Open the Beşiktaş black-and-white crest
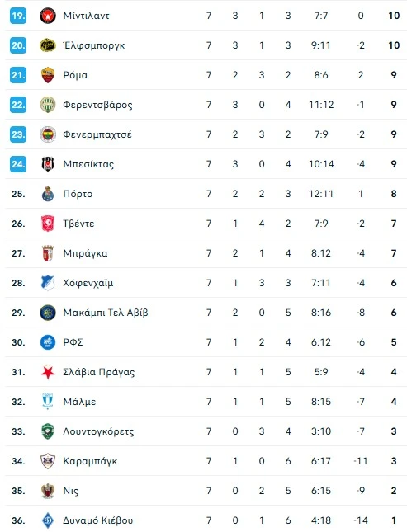Viewport: 407px width, 532px height. click(48, 164)
